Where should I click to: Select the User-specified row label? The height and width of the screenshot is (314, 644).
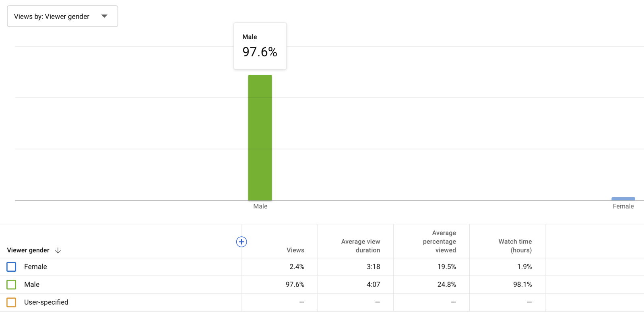coord(46,302)
